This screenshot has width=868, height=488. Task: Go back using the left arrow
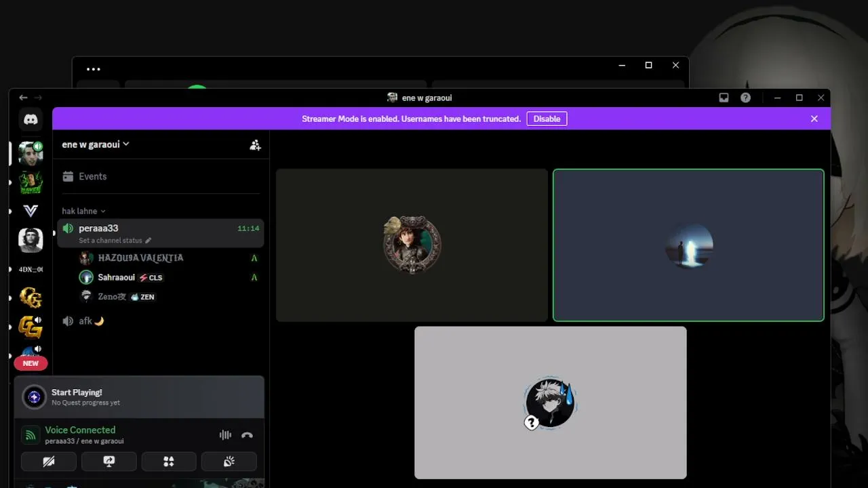pos(23,98)
